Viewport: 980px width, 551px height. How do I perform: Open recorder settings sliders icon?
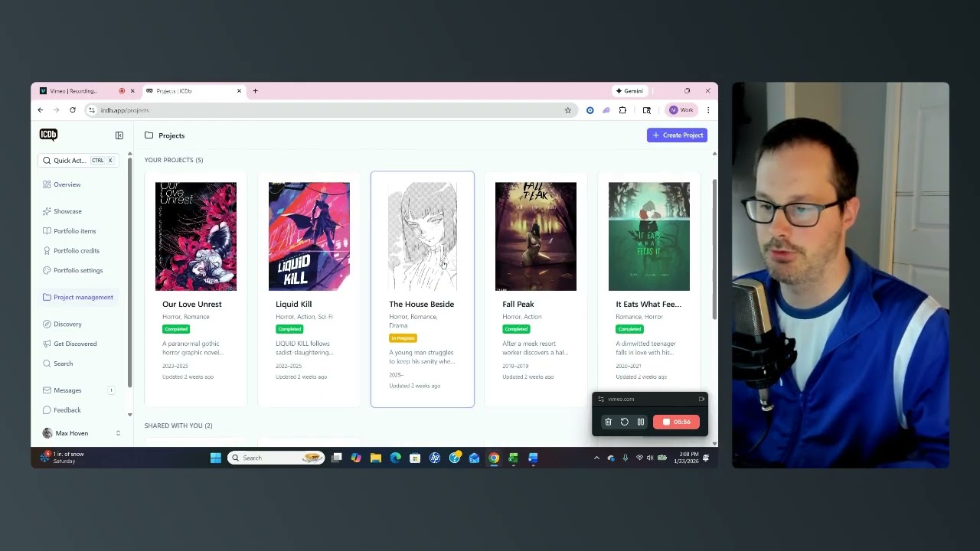[x=601, y=399]
